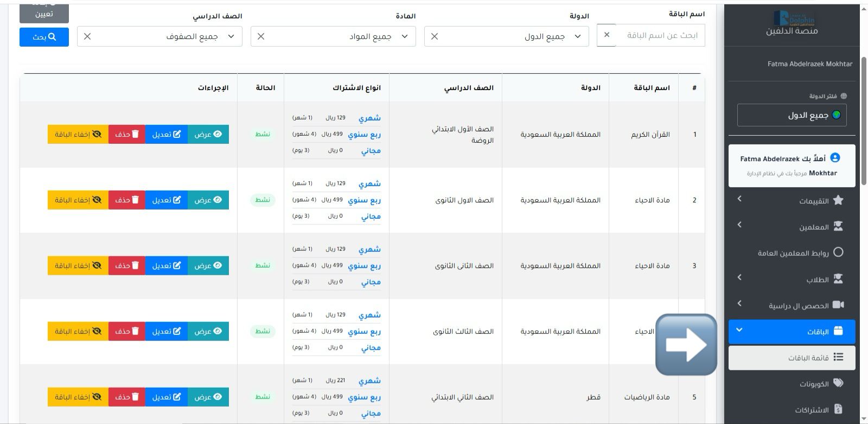Screen dimensions: 868x424
Task: Click the star icon for Ratings
Action: coord(838,200)
